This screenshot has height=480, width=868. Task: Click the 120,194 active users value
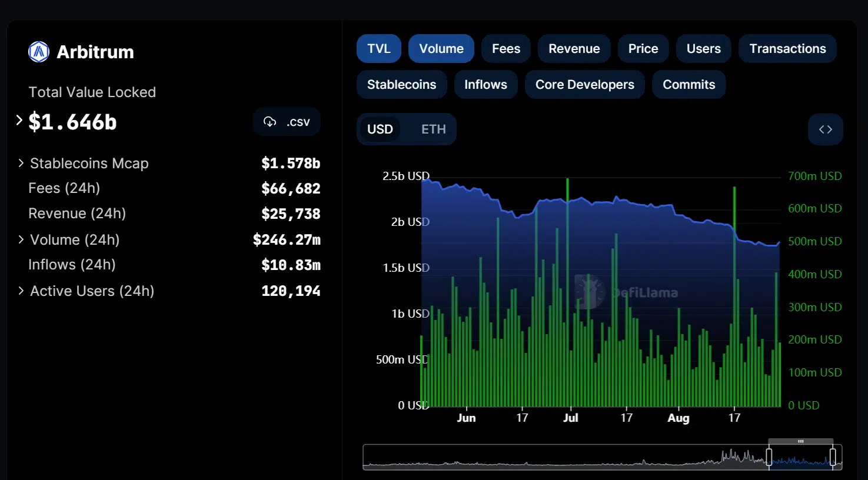click(291, 291)
